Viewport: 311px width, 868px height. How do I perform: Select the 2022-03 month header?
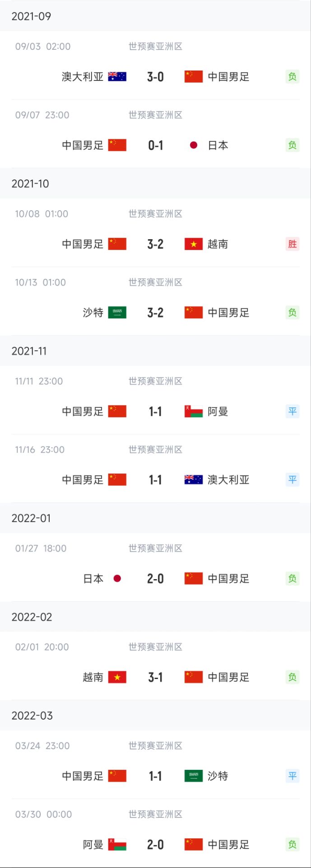click(x=155, y=716)
